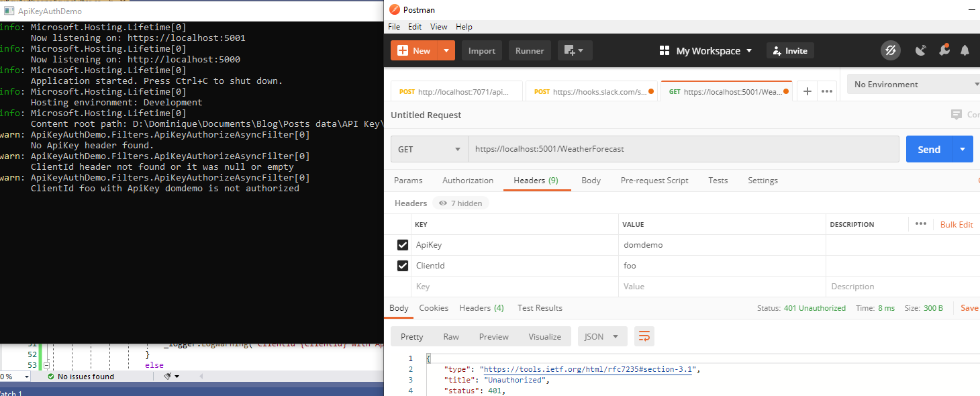Open the Test Results tab

pos(540,308)
